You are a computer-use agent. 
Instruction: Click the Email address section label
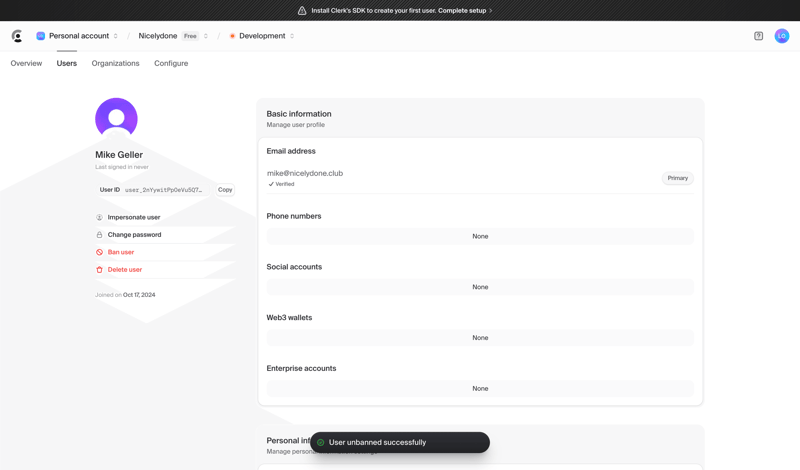291,151
